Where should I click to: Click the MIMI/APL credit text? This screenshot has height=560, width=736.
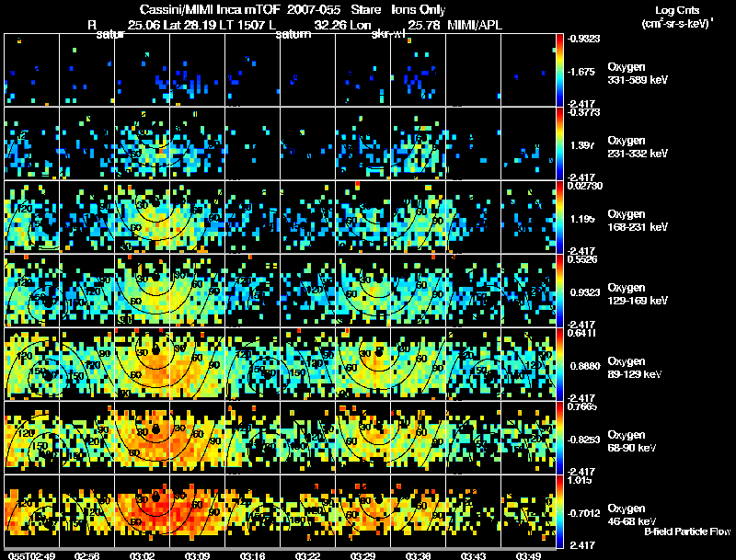[x=475, y=25]
